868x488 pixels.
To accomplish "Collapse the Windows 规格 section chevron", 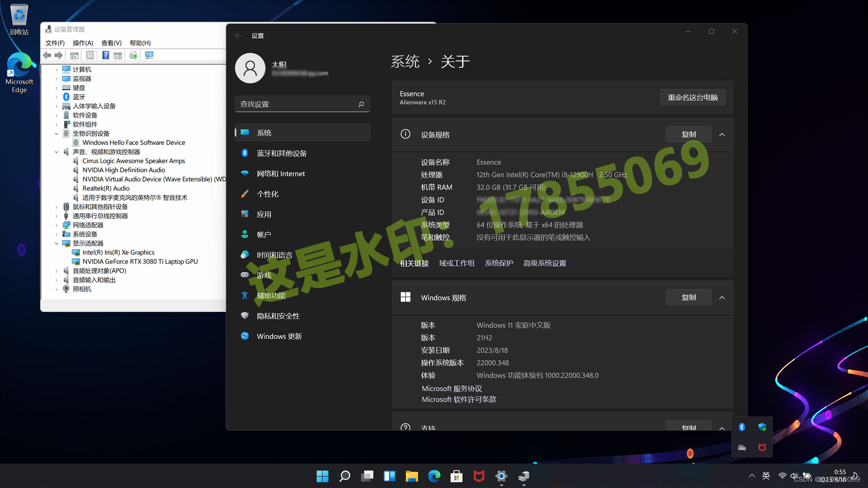I will point(722,298).
